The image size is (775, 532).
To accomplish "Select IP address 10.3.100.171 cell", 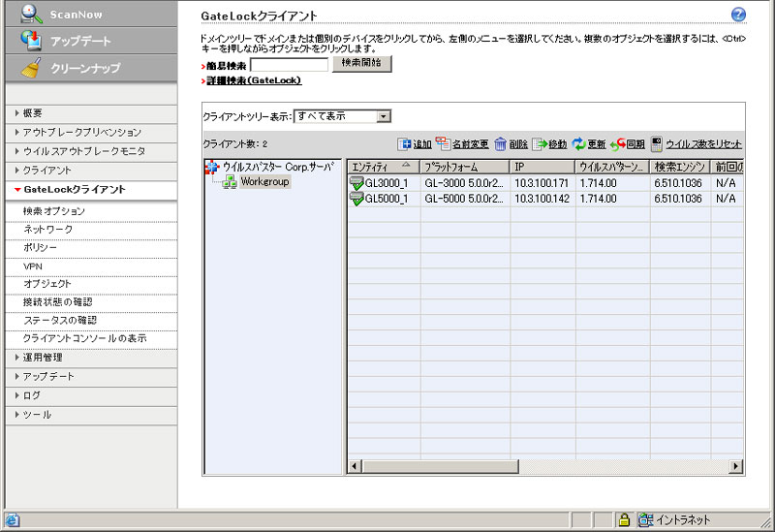I will [542, 183].
